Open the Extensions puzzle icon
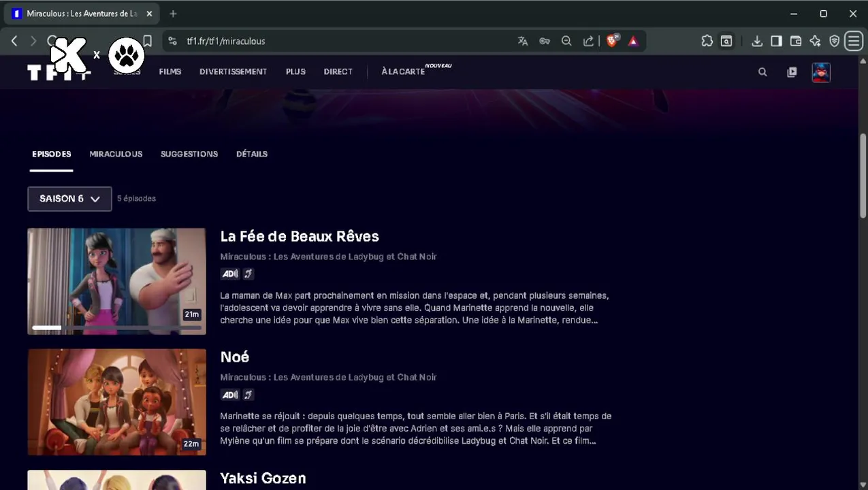This screenshot has width=868, height=490. click(707, 41)
